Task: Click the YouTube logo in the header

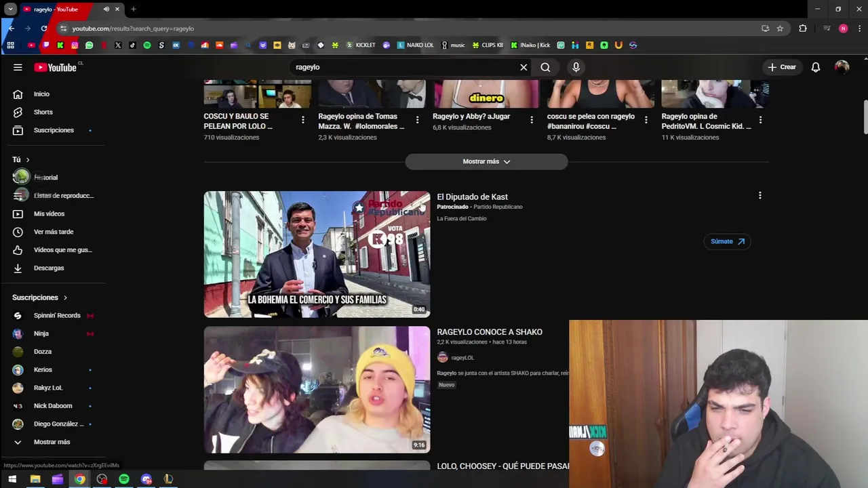Action: tap(56, 67)
